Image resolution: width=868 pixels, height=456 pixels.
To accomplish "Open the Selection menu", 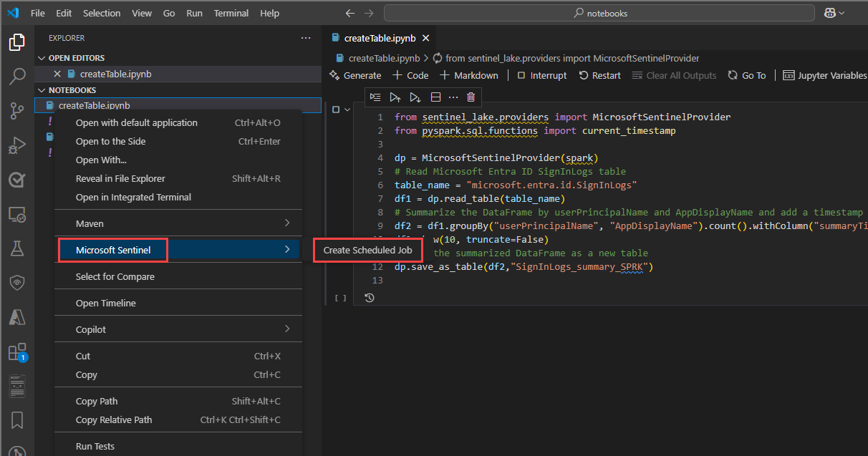I will (102, 13).
